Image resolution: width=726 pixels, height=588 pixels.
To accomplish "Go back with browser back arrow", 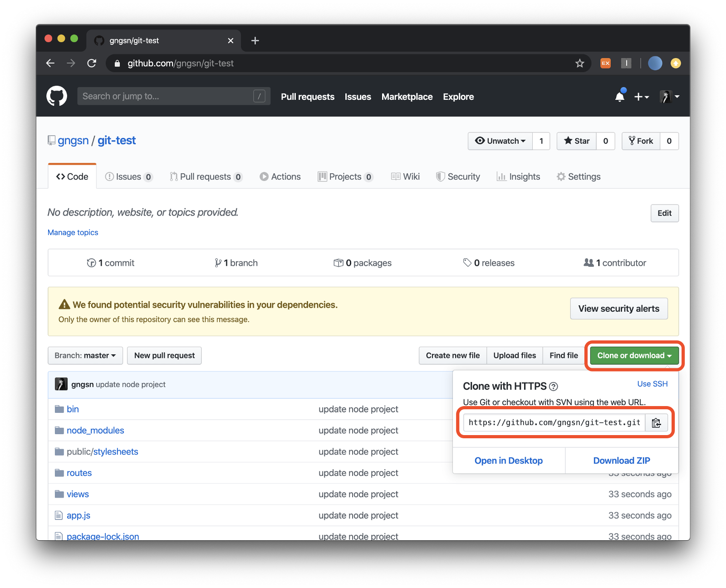I will pos(50,63).
